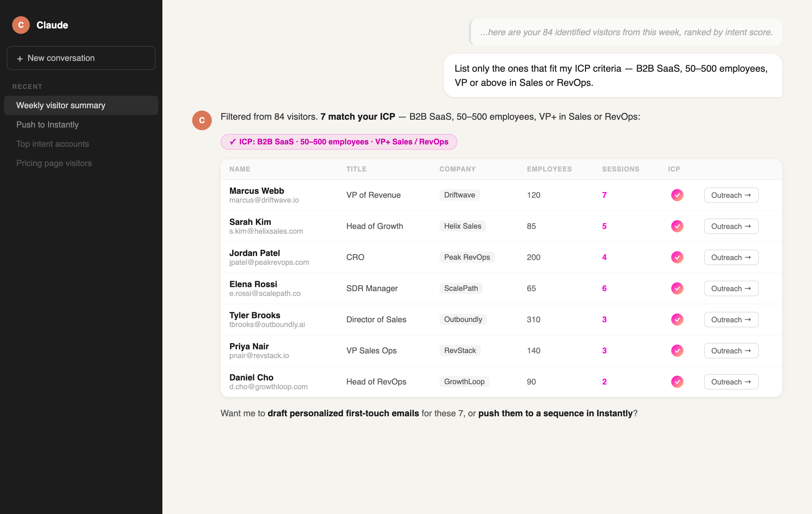Click ICP check icon for Priya Nair

[677, 351]
